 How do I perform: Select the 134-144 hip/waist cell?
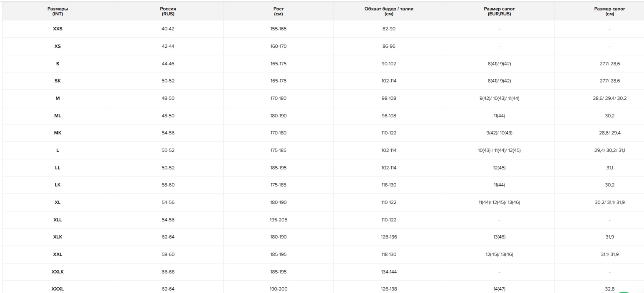point(389,272)
